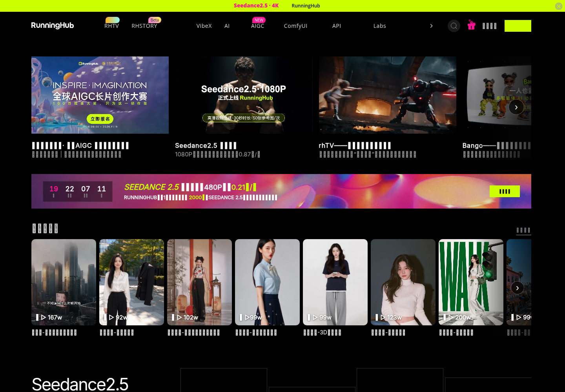
Task: Open the green WALK video with 200w plays
Action: point(471,282)
